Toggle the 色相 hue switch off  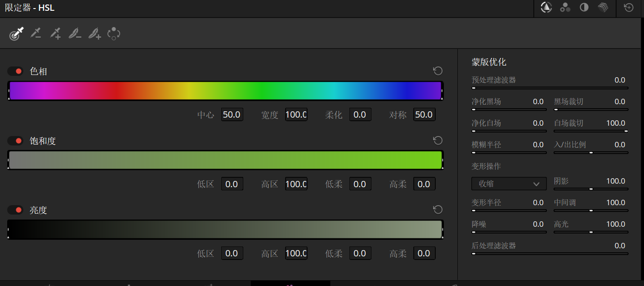click(15, 71)
